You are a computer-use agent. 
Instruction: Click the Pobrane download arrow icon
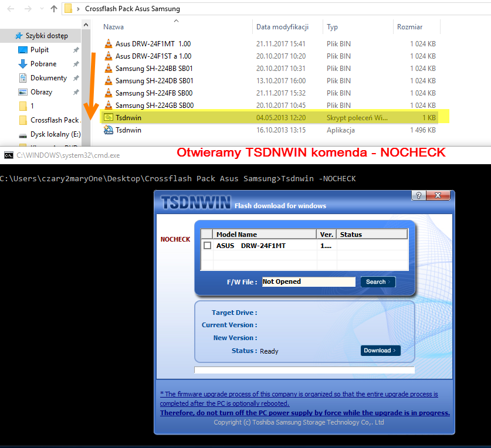23,64
